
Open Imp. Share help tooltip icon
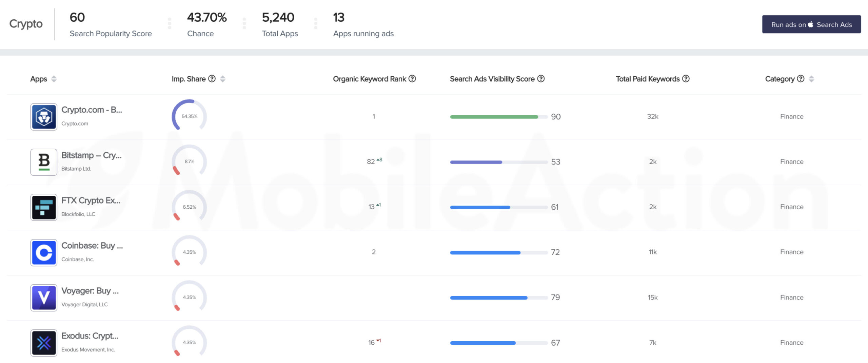[x=212, y=79]
